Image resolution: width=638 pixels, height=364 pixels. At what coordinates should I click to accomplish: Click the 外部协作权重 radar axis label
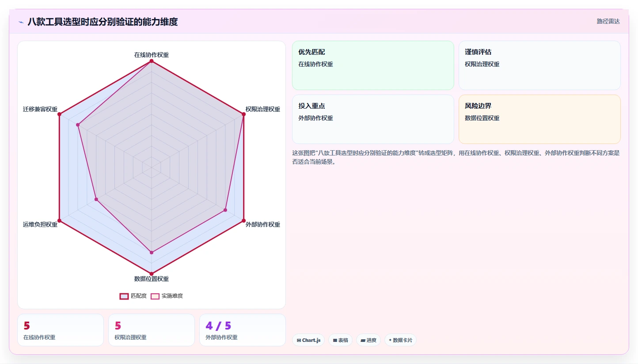coord(263,224)
